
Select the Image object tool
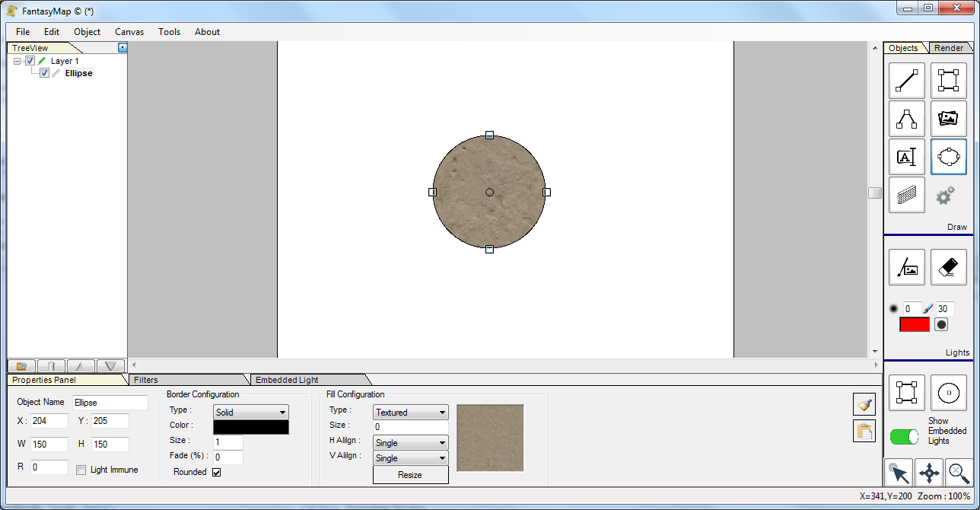point(948,119)
